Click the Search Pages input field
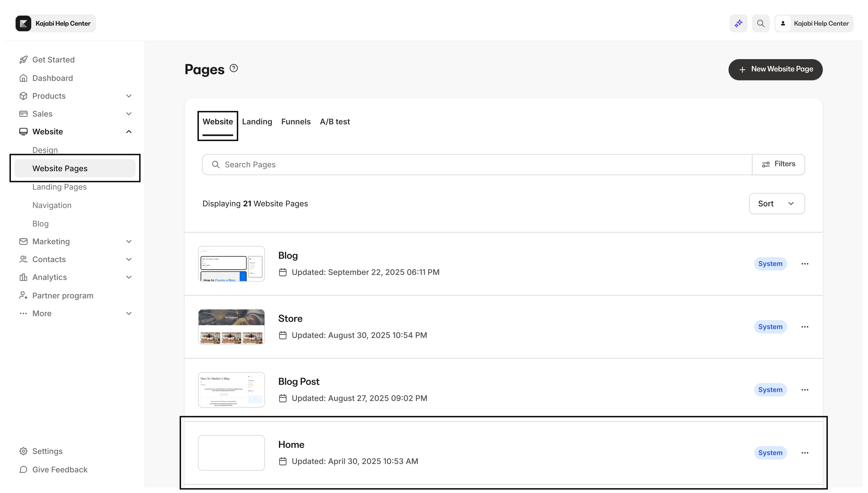Viewport: 868px width, 493px height. (x=477, y=165)
